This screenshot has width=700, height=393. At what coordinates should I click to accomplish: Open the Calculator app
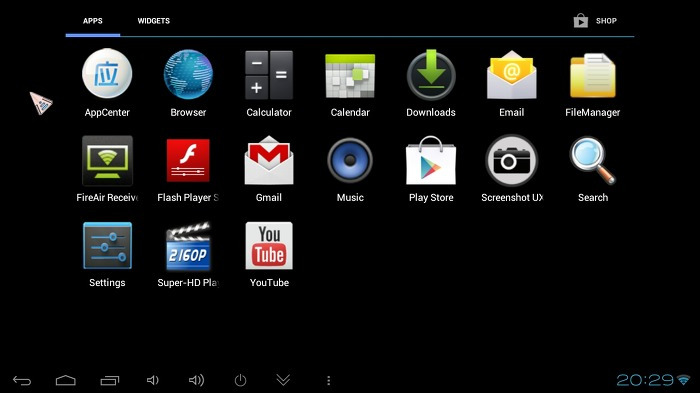[269, 75]
